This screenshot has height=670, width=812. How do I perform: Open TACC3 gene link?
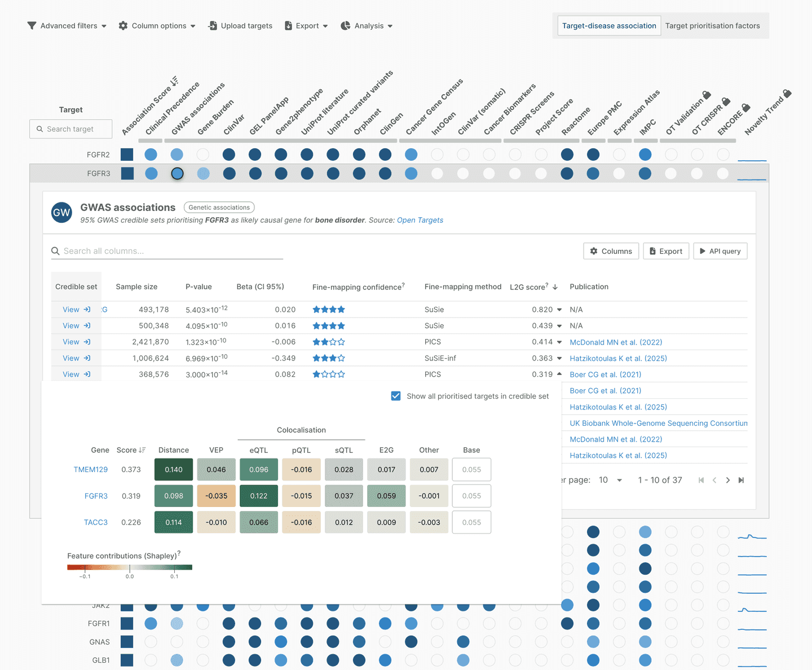96,522
